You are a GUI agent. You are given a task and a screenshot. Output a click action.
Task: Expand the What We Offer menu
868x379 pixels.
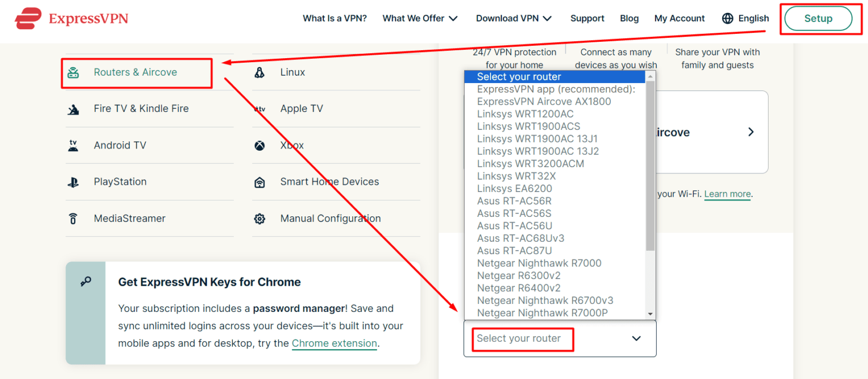point(420,18)
